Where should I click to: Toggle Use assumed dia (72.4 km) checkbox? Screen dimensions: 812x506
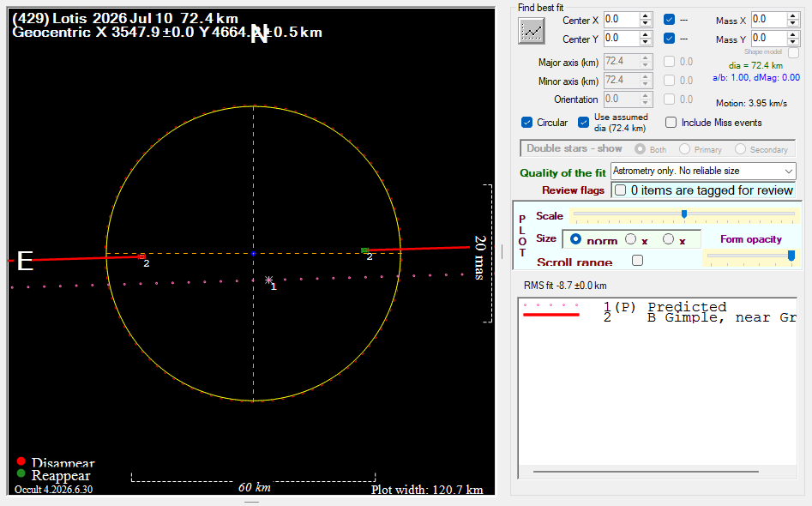584,123
